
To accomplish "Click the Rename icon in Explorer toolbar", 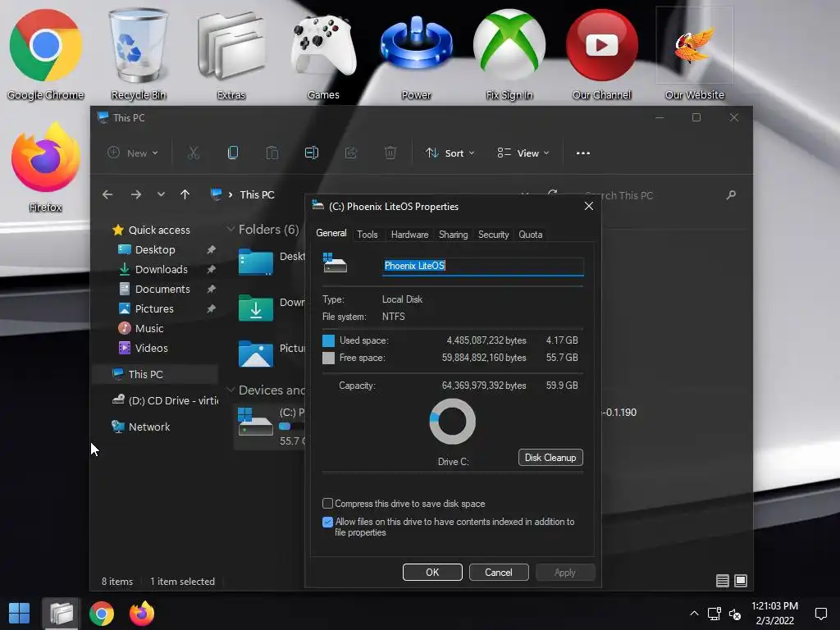I will [311, 153].
